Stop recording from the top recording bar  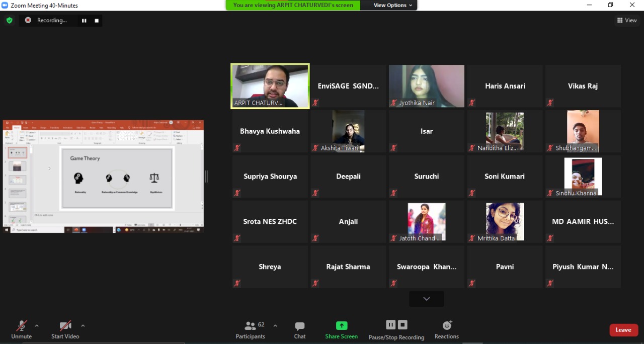[97, 21]
